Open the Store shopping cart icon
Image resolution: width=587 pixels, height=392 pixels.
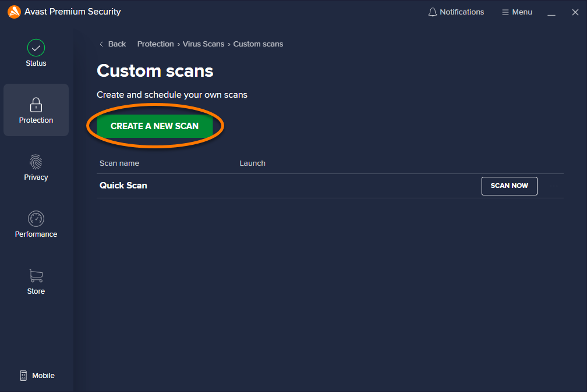click(x=36, y=276)
